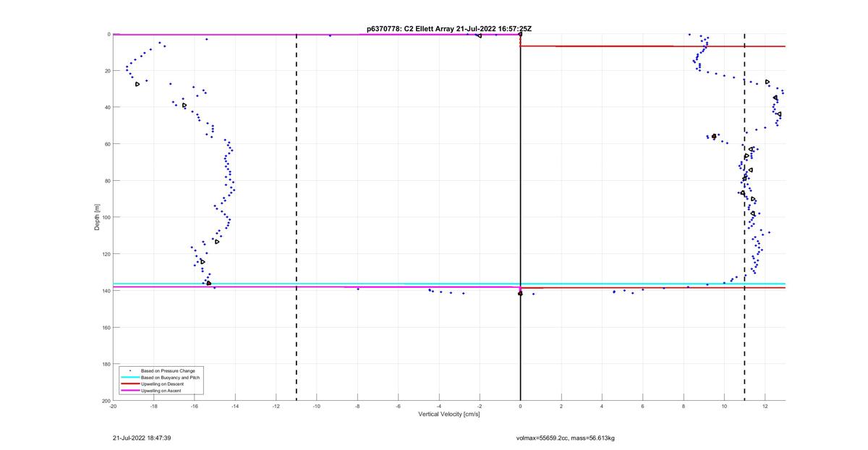
Task: Click the timestamp '21-Jul-2022 18:47:39'
Action: point(142,438)
